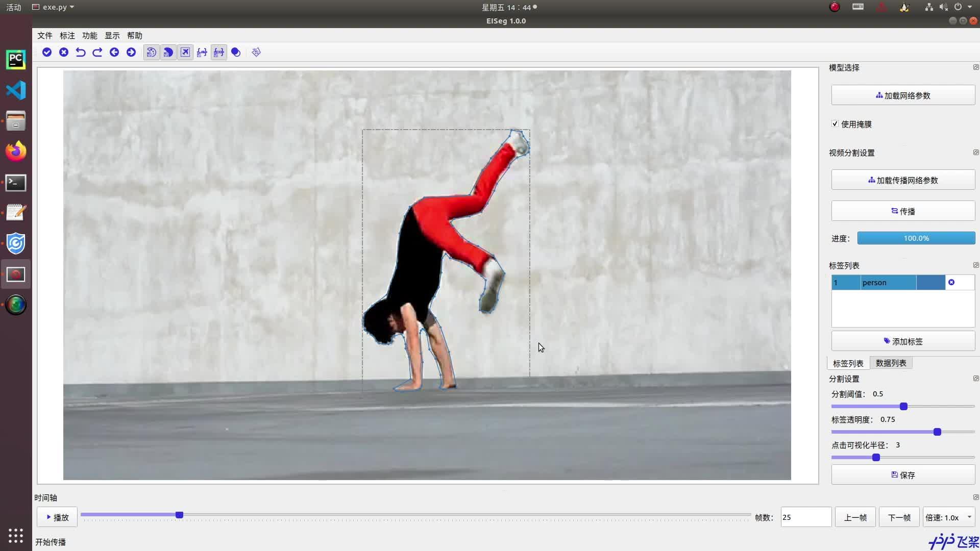Collapse the 模型选择 panel expander
Image resolution: width=980 pixels, height=551 pixels.
(975, 67)
